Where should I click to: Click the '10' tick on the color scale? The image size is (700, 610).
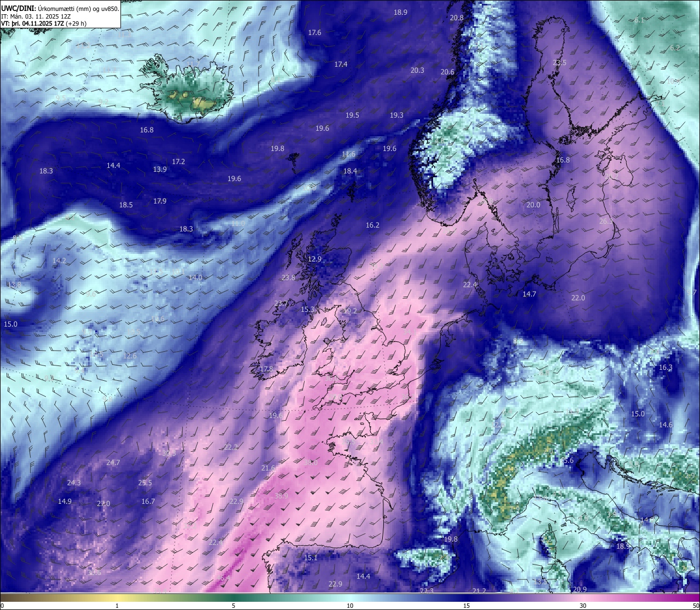point(350,606)
